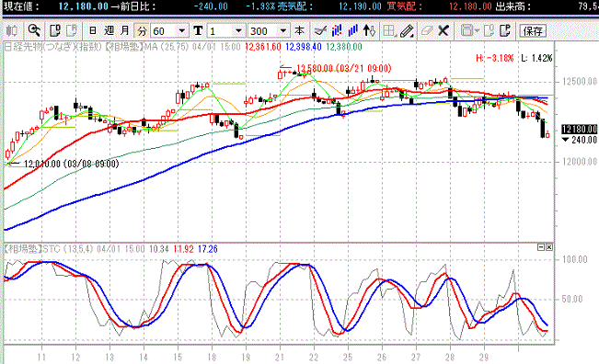Select the pencil drawing tool
The image size is (599, 364).
click(x=407, y=30)
